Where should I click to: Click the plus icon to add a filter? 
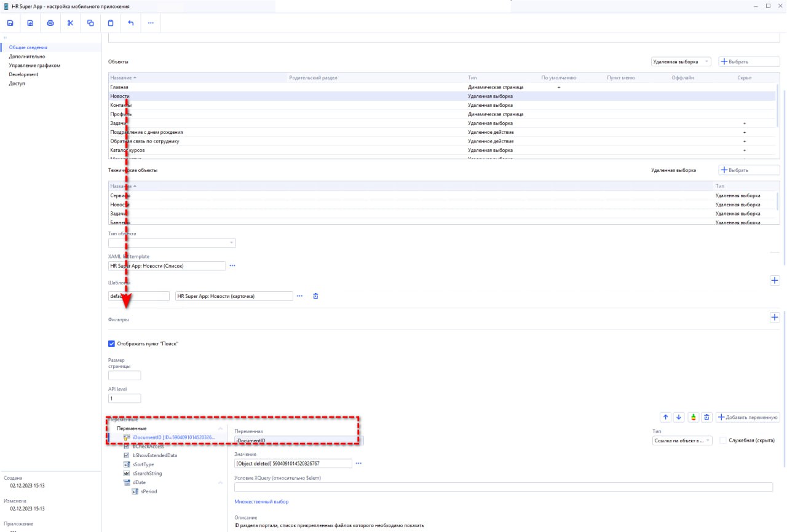click(774, 317)
